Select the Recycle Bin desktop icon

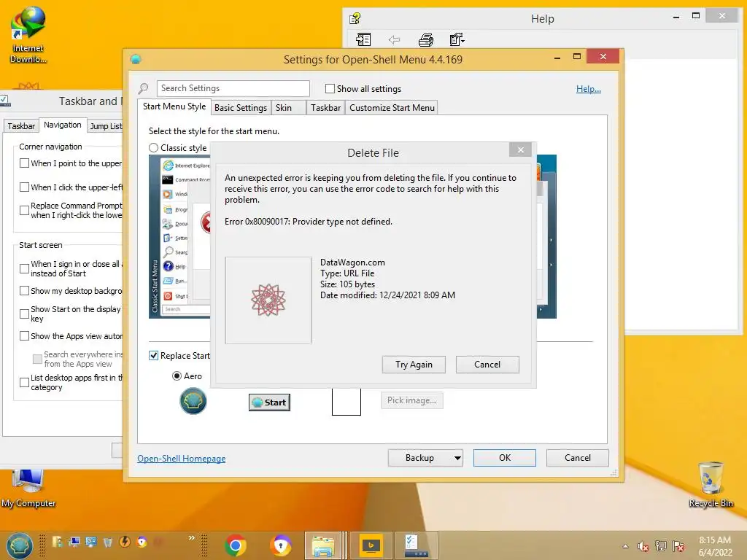tap(711, 484)
